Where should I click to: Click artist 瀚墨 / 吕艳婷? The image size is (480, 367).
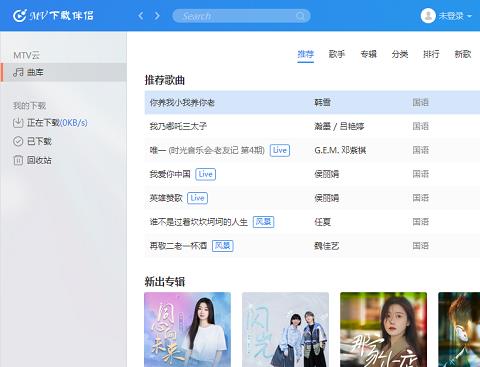click(x=339, y=126)
